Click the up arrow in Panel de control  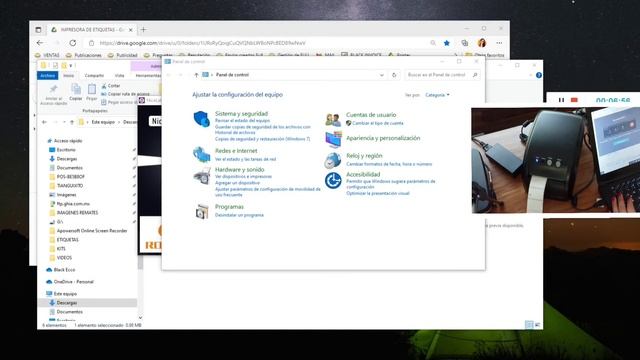click(196, 75)
